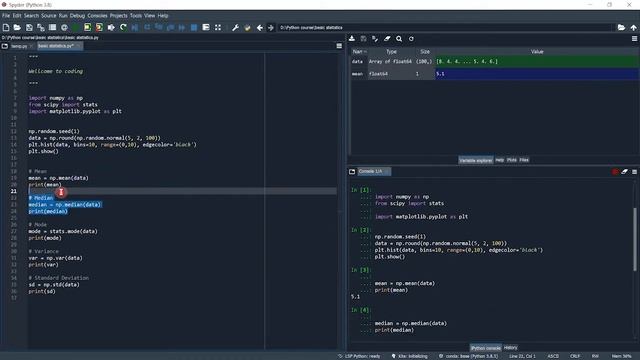Switch to the temp.py editor tab
Image resolution: width=640 pixels, height=360 pixels.
coord(19,46)
